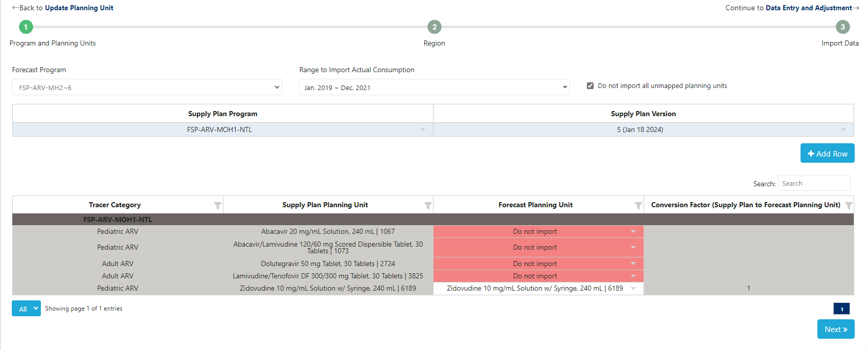Open the All page size dropdown
Screen dimensions: 868x350
26,309
